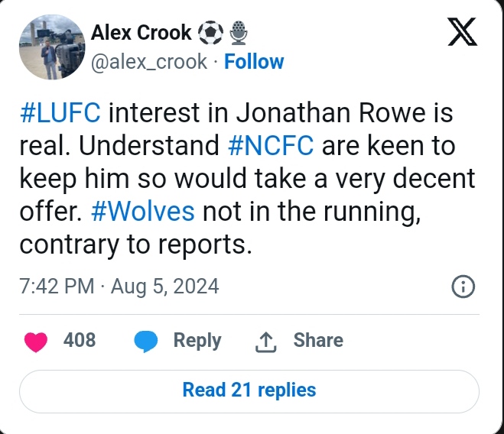
Task: Open the #LUFC hashtag
Action: tap(60, 113)
